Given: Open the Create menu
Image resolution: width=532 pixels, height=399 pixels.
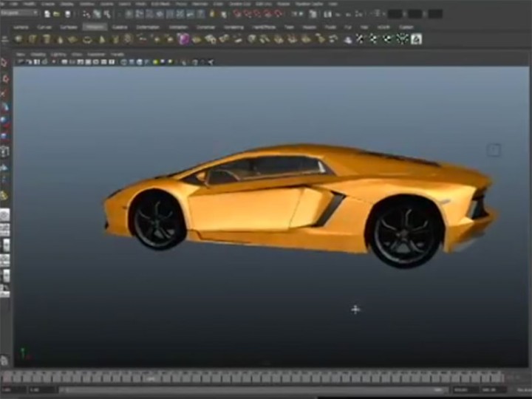Looking at the screenshot, I should pyautogui.click(x=48, y=4).
